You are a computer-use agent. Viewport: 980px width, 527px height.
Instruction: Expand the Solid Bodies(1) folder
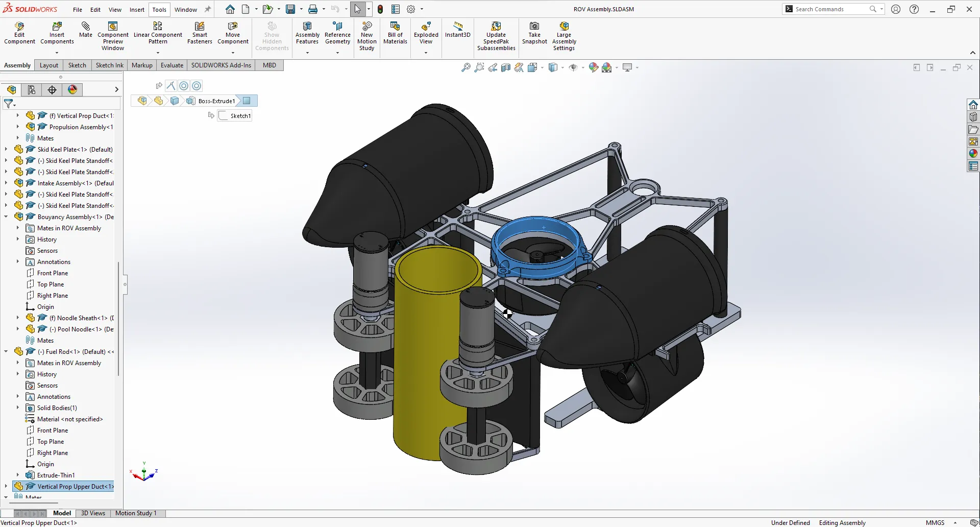[x=18, y=408]
